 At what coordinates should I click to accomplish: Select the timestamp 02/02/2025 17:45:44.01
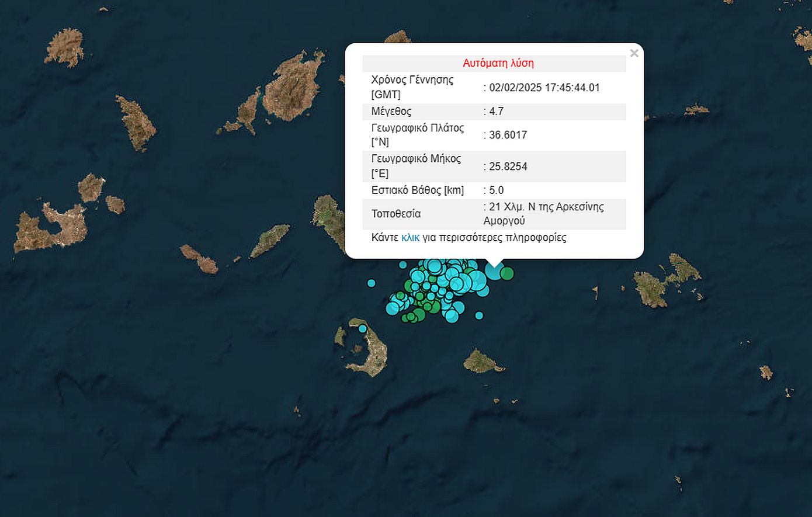pos(544,88)
